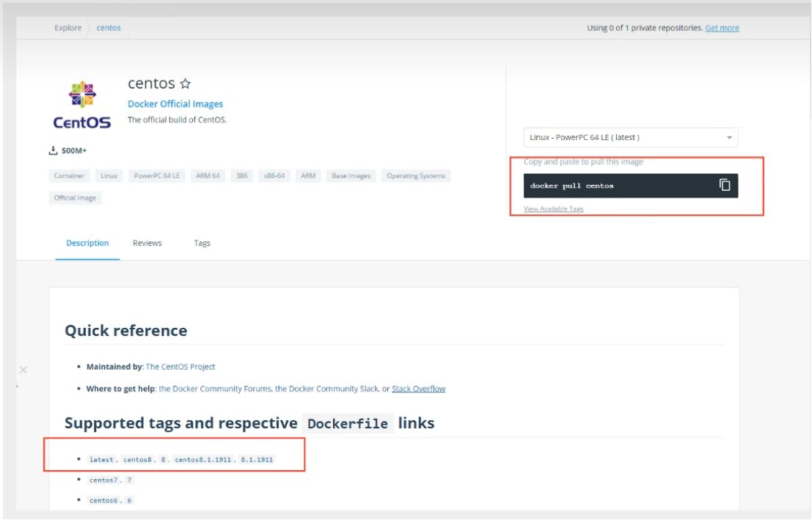
Task: Open the Docker Community Forums link
Action: (215, 389)
